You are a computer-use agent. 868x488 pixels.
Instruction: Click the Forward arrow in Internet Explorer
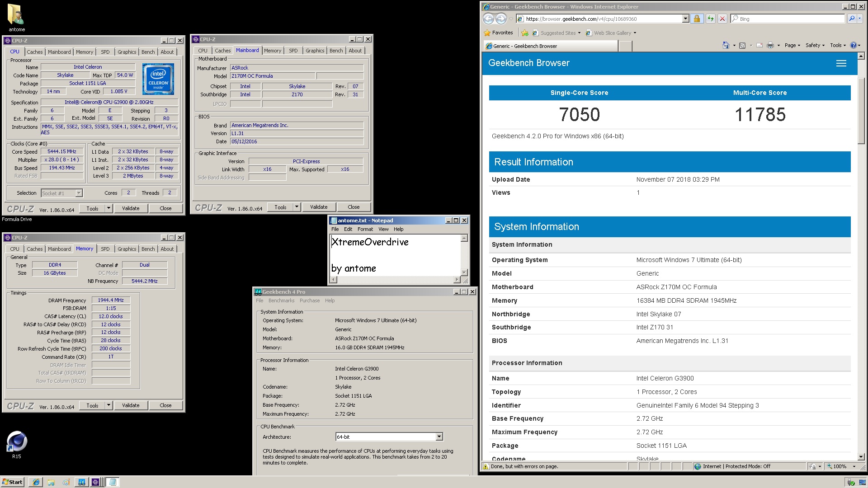tap(501, 19)
